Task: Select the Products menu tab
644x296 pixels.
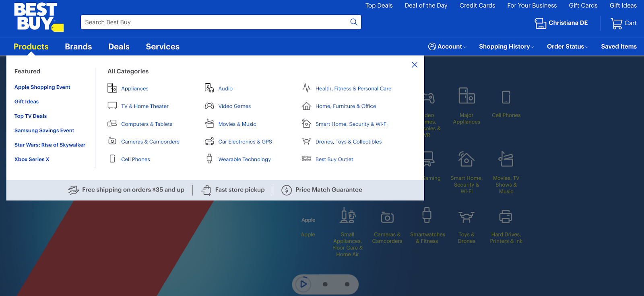Action: pos(31,47)
